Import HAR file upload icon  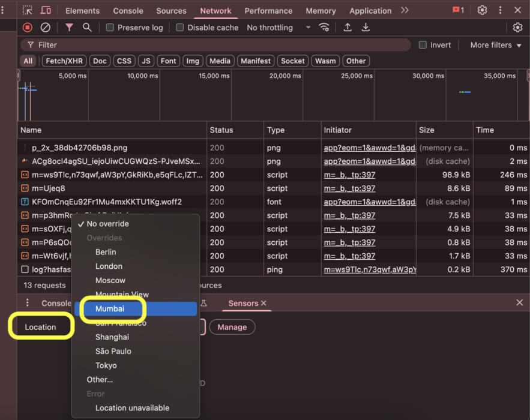[347, 28]
